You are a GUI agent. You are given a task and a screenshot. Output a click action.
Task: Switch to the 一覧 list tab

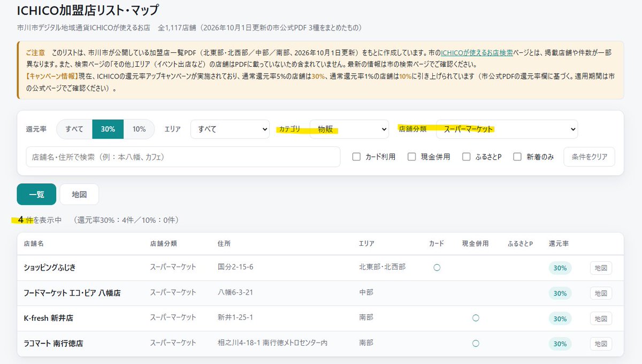click(x=36, y=195)
